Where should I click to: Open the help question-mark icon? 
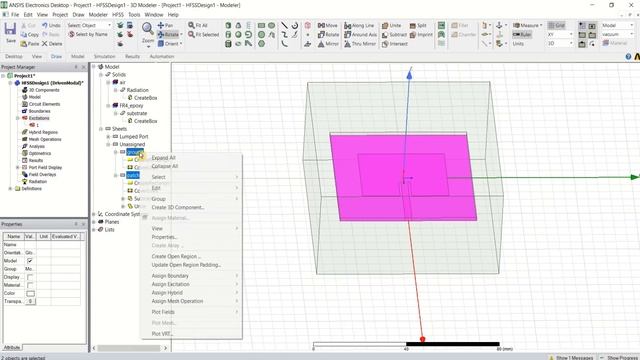[628, 57]
